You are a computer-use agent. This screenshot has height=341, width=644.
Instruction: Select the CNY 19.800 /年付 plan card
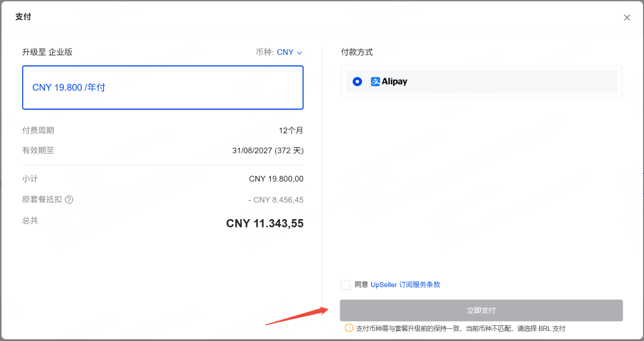(162, 88)
